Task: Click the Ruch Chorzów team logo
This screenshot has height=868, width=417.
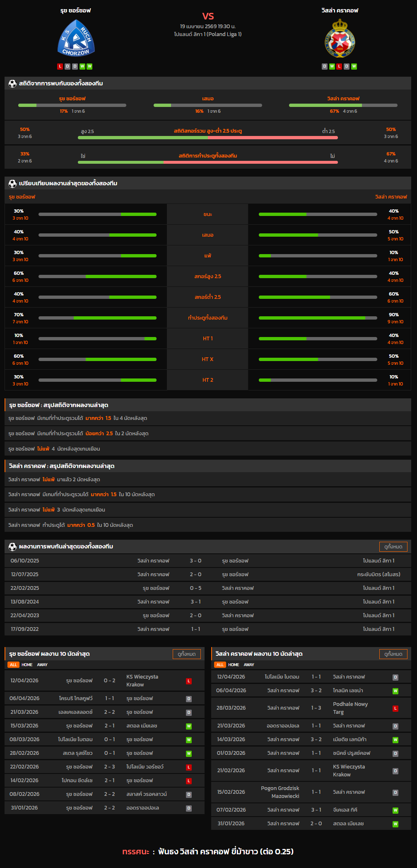Action: 76,39
